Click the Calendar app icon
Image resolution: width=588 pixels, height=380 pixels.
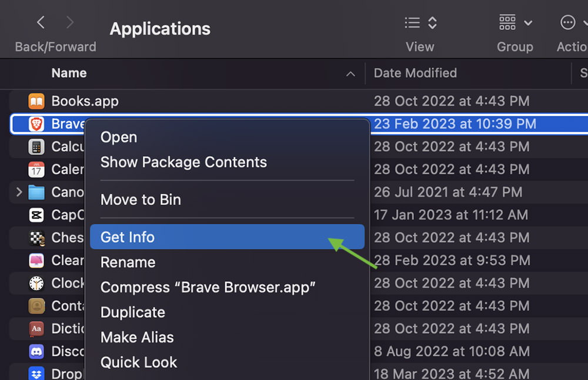tap(36, 169)
